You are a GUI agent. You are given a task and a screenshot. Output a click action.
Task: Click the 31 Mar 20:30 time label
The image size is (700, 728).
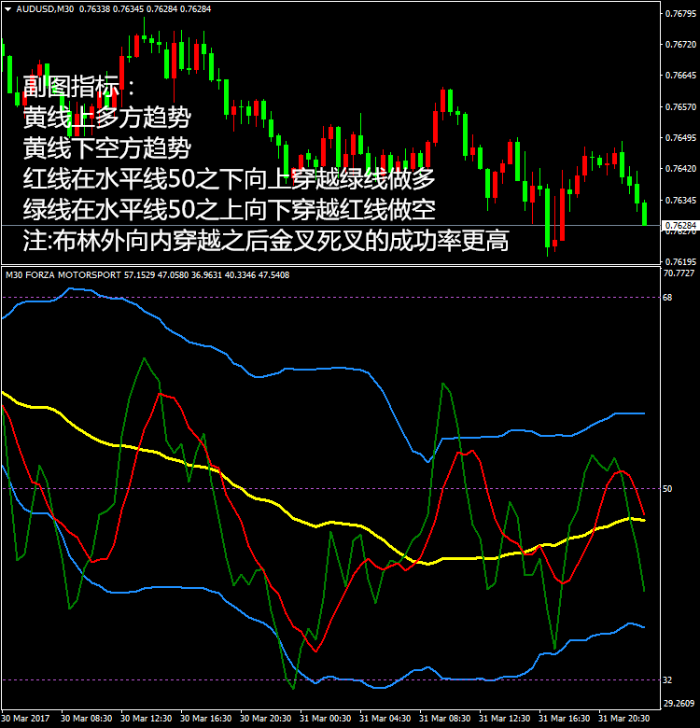tap(624, 719)
